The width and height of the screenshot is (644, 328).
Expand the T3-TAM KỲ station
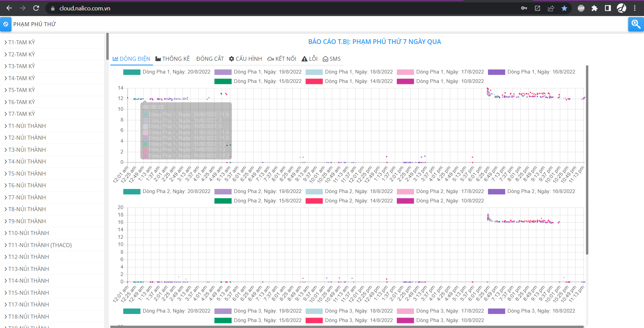(6, 66)
